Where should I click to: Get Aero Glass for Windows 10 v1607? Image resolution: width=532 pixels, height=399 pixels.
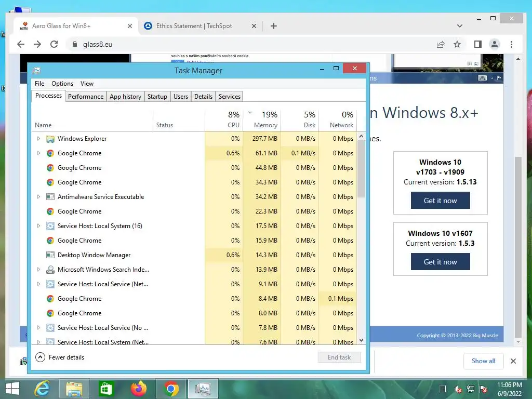pyautogui.click(x=440, y=262)
